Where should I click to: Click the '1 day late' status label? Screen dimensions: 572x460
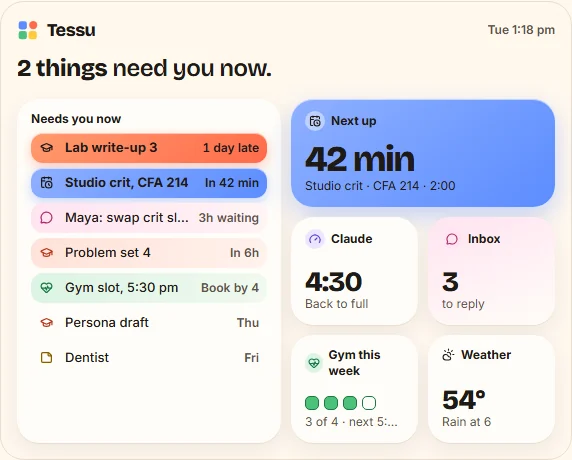tap(231, 148)
